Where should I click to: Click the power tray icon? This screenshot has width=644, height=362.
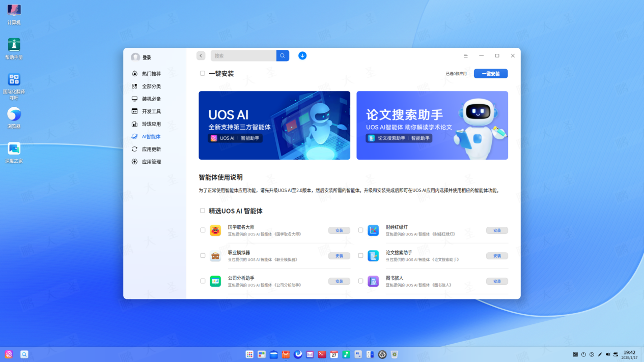click(583, 354)
